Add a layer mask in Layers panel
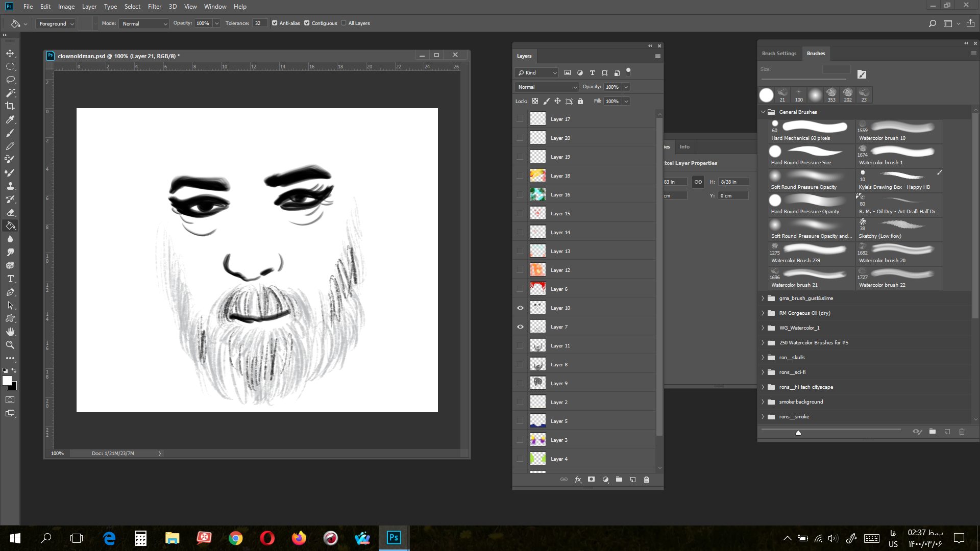This screenshot has width=980, height=551. [592, 480]
